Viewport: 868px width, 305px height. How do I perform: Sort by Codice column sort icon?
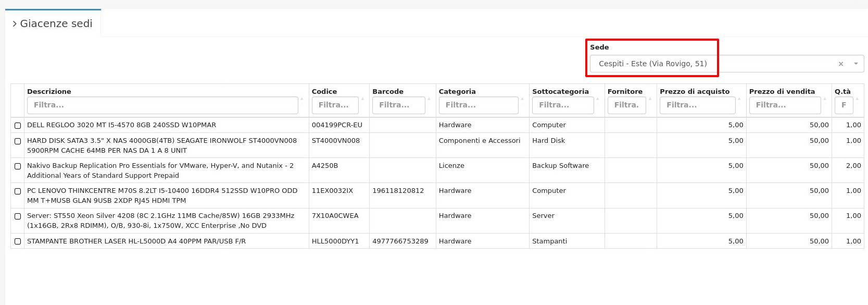pyautogui.click(x=362, y=99)
